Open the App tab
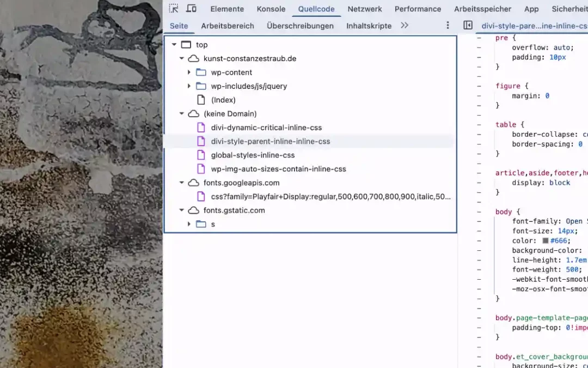Image resolution: width=588 pixels, height=368 pixels. (x=531, y=9)
